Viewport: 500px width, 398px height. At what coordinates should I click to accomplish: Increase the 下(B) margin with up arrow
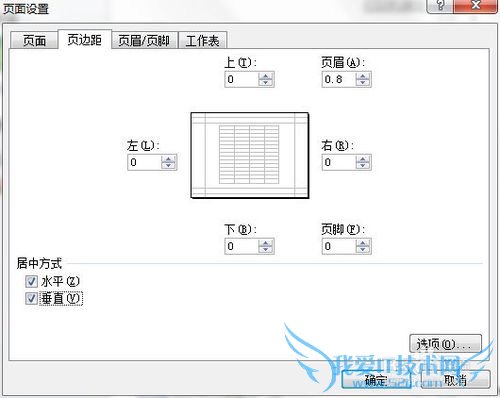(265, 243)
